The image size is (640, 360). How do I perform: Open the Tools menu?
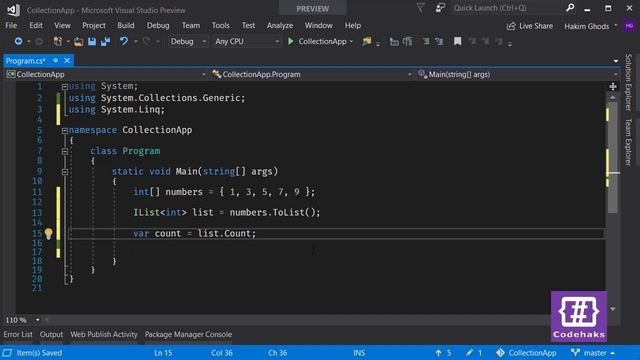coord(220,25)
